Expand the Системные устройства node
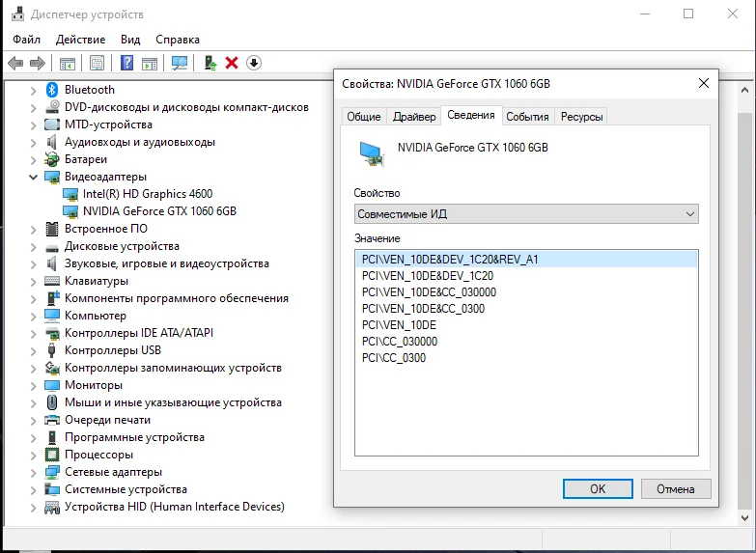This screenshot has height=553, width=756. tap(33, 490)
